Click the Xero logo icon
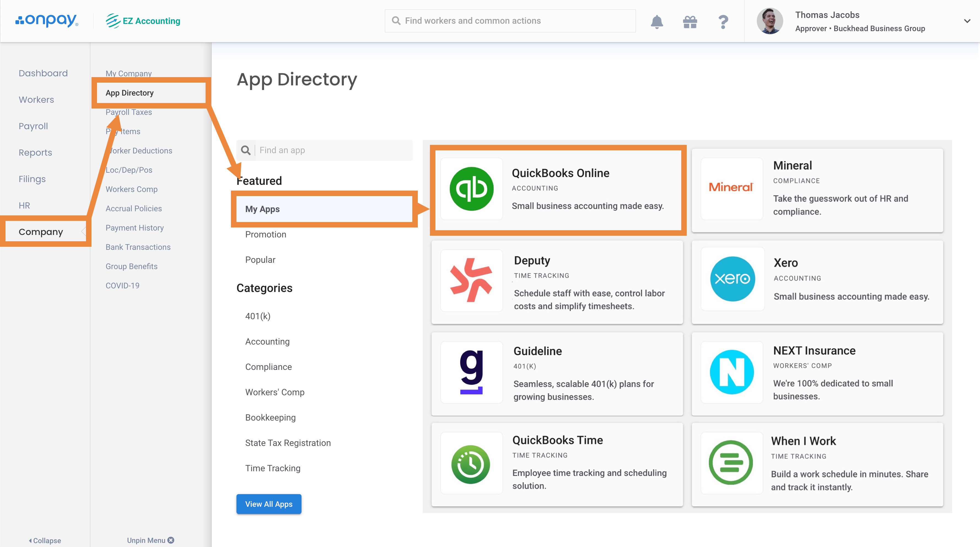 [732, 279]
